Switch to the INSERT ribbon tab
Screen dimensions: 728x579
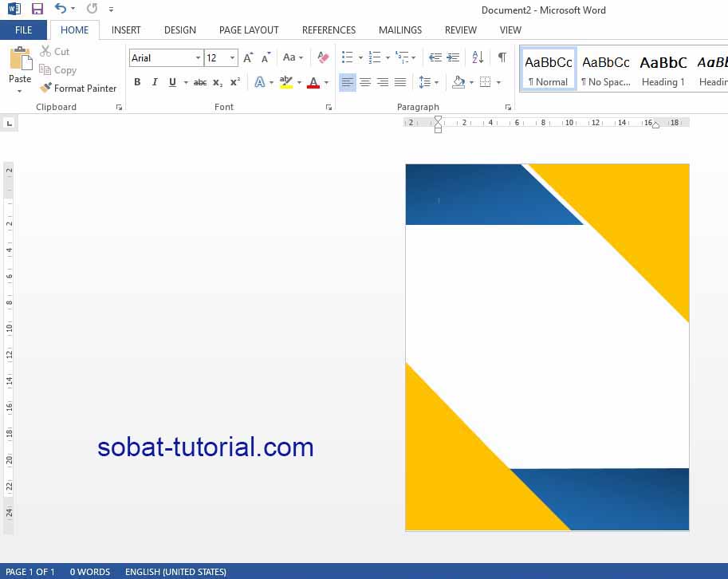click(x=126, y=30)
